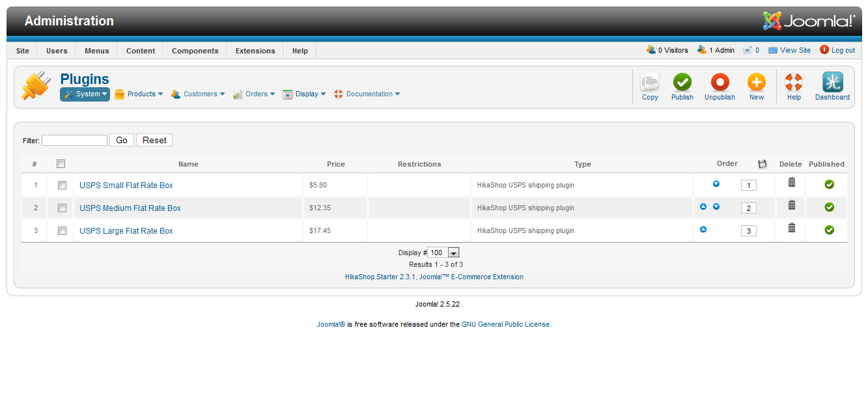The image size is (868, 414).
Task: Open the Menus menu
Action: coord(97,51)
